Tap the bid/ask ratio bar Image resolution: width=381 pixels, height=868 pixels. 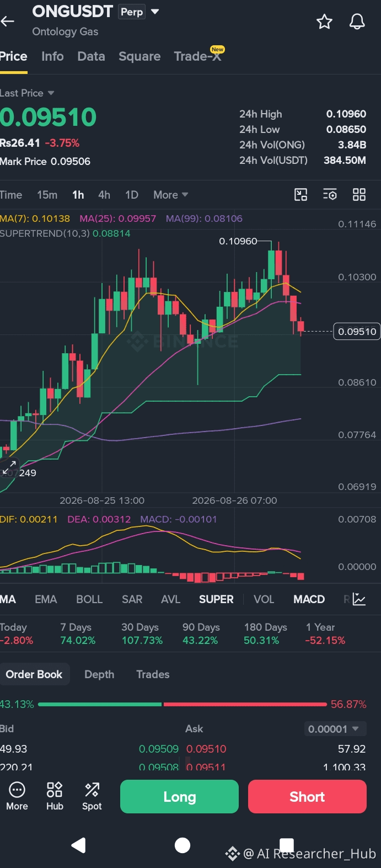183,704
